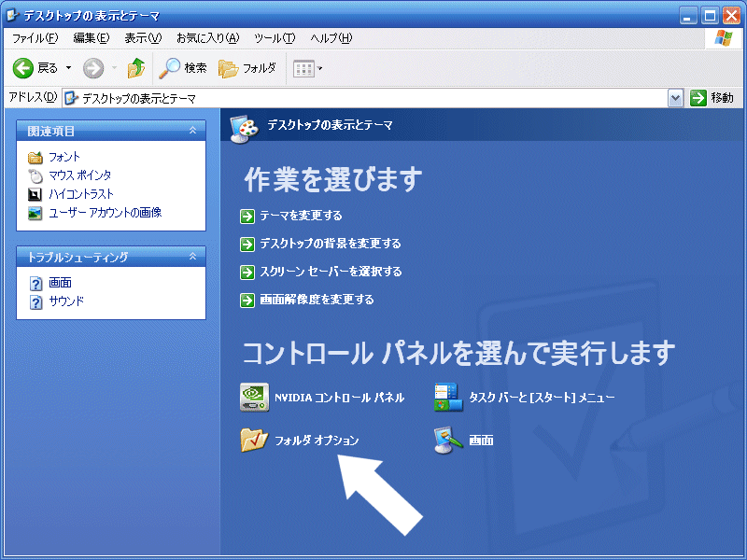Open the 画面 troubleshooter link
Image resolution: width=747 pixels, height=560 pixels.
[60, 283]
